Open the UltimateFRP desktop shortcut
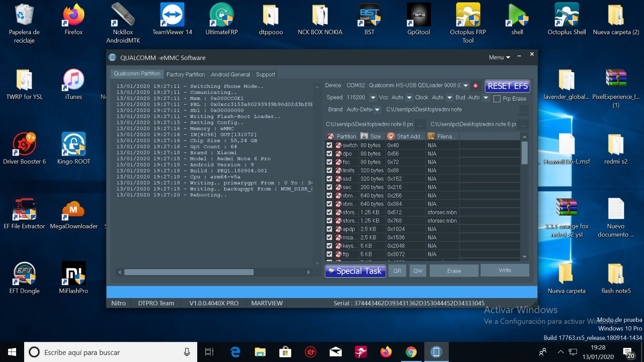 [x=221, y=19]
